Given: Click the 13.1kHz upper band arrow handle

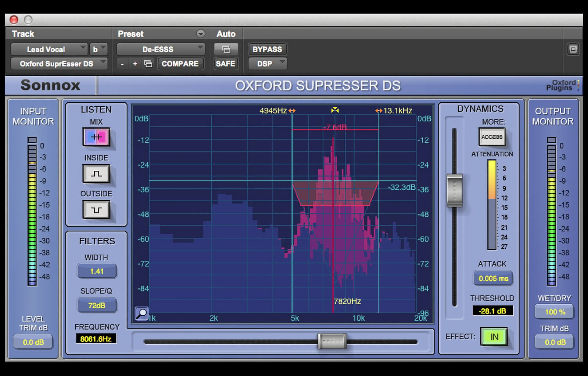Looking at the screenshot, I should tap(379, 110).
